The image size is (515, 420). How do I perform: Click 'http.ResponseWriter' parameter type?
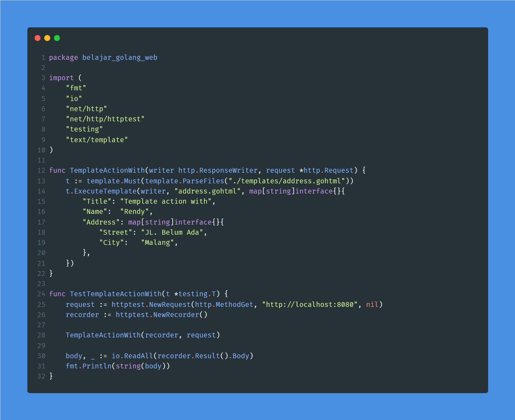pyautogui.click(x=218, y=170)
